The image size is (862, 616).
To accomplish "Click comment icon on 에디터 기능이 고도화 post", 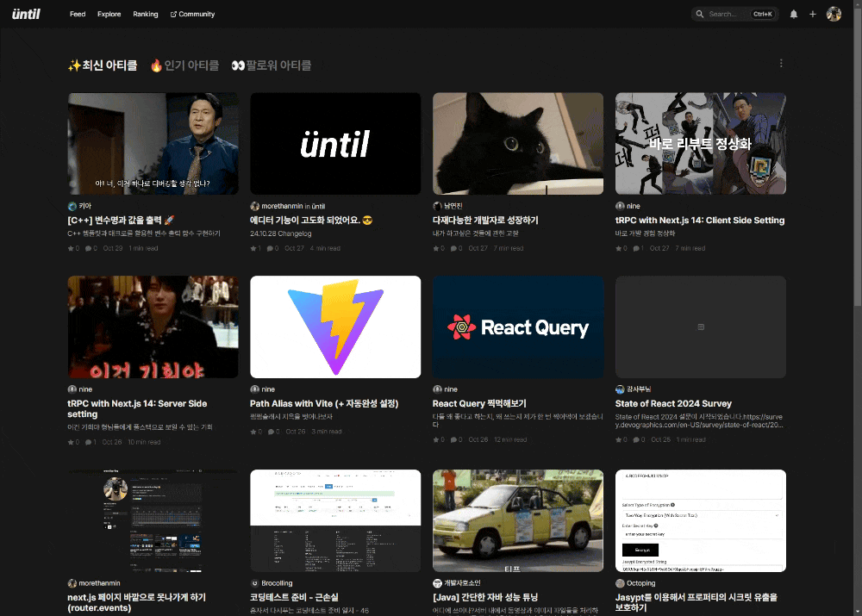I will pyautogui.click(x=270, y=248).
